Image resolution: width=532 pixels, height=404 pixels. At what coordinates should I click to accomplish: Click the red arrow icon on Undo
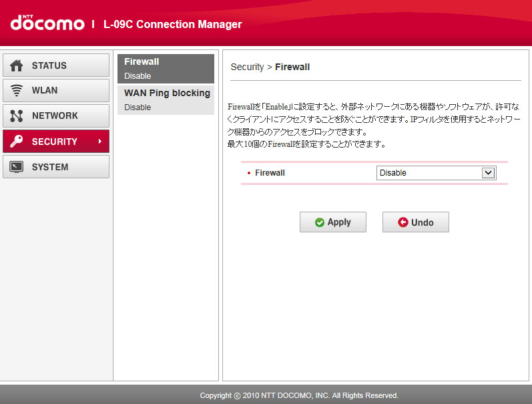pyautogui.click(x=403, y=222)
